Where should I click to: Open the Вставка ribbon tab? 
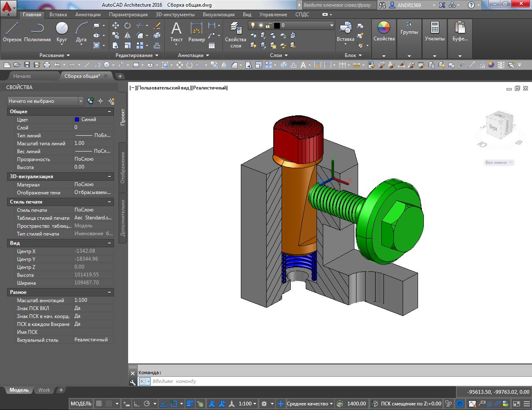[58, 15]
